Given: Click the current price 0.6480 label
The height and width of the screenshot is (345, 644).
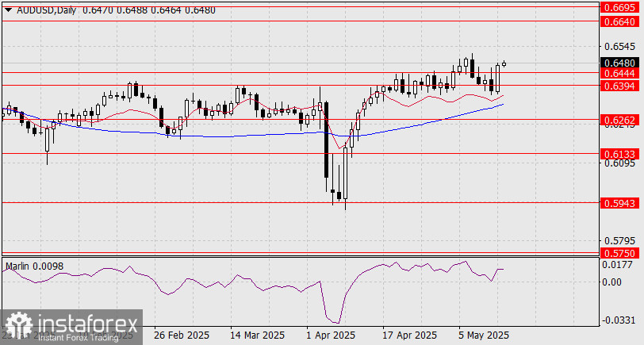Looking at the screenshot, I should (x=620, y=63).
